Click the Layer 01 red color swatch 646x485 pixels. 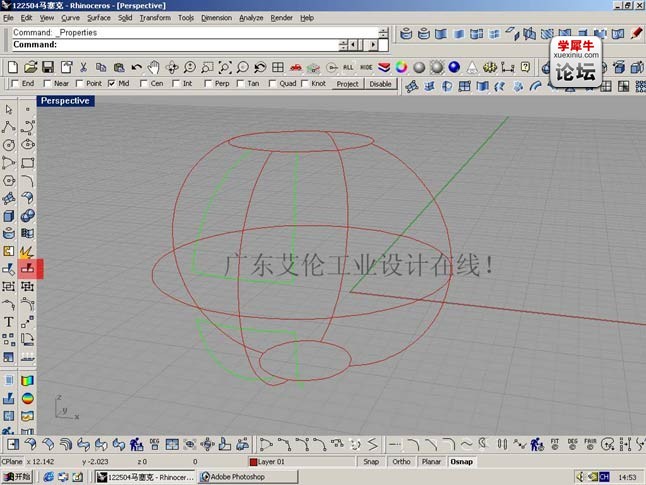(x=253, y=462)
